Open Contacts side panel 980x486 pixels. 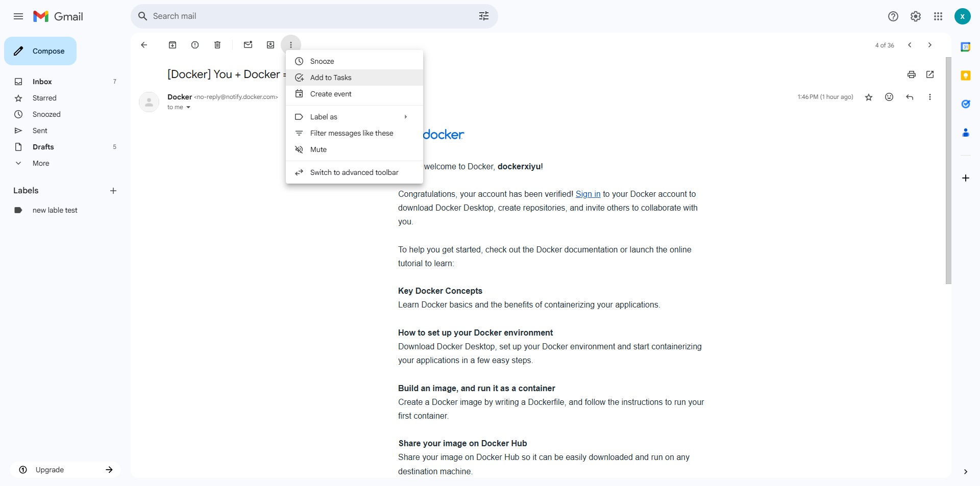point(966,133)
